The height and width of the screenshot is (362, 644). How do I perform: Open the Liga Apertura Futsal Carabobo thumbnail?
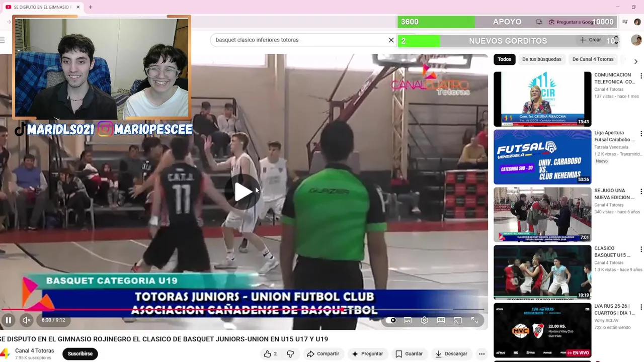tap(542, 157)
